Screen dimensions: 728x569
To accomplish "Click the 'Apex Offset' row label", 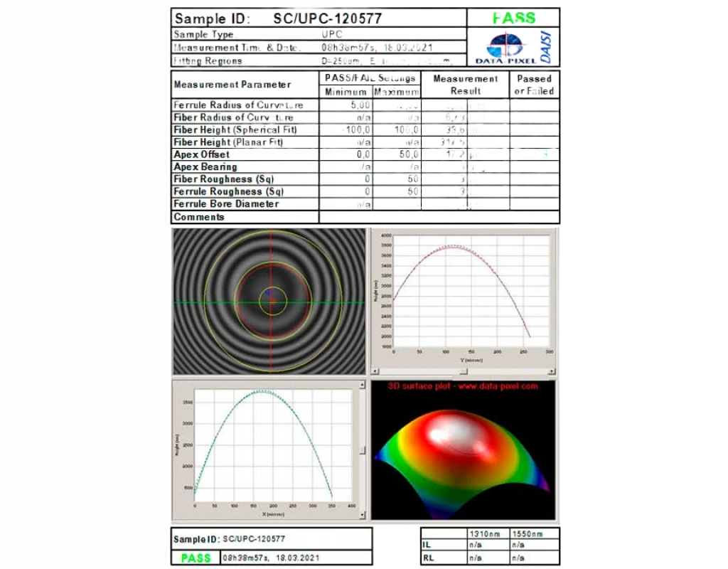I will [201, 154].
